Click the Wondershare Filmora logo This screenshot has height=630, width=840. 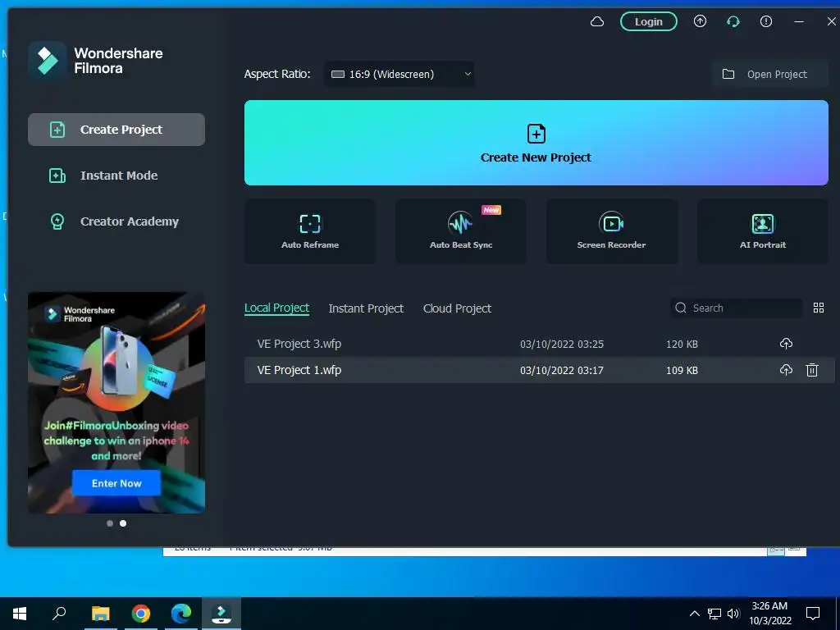[x=47, y=61]
